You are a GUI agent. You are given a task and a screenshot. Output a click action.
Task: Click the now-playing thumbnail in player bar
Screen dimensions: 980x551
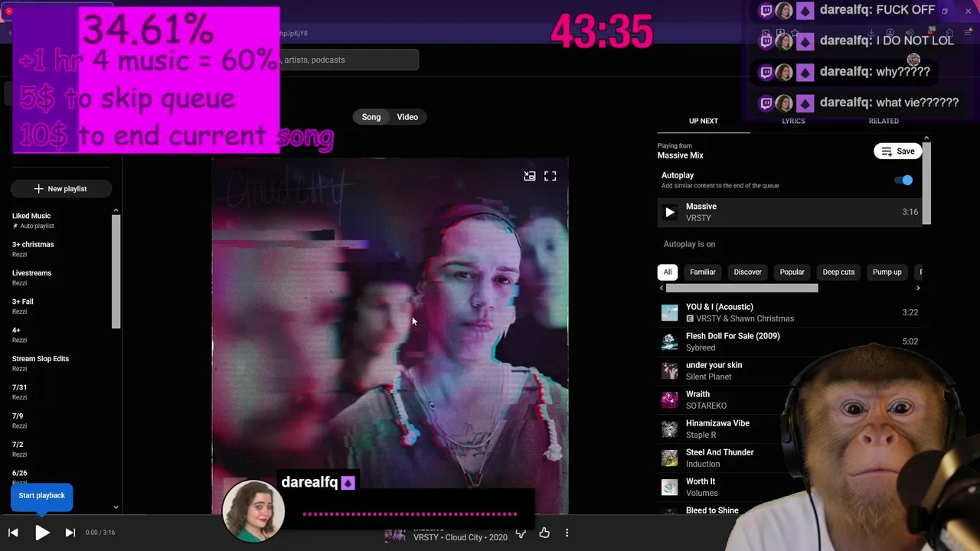click(x=395, y=534)
